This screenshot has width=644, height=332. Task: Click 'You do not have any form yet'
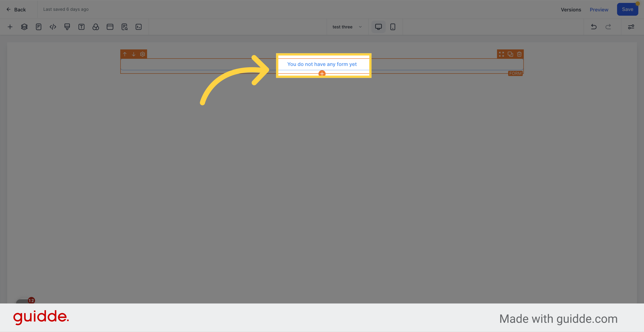322,64
